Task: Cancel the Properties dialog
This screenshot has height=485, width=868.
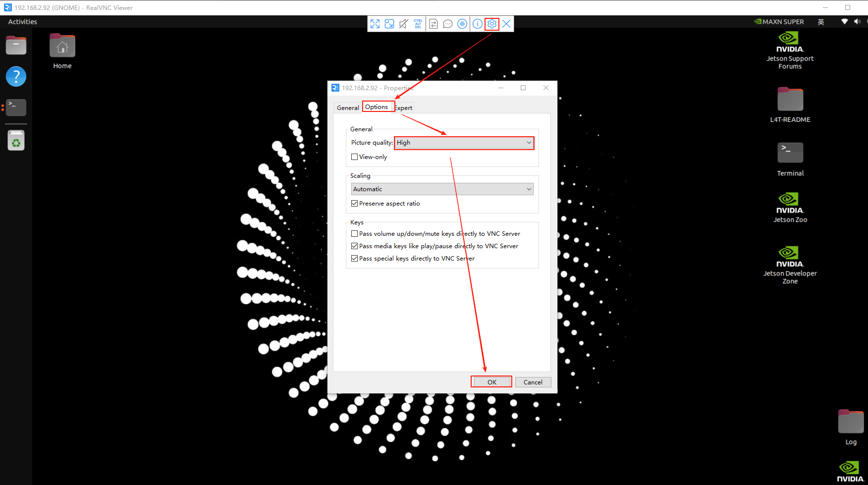Action: [x=533, y=382]
